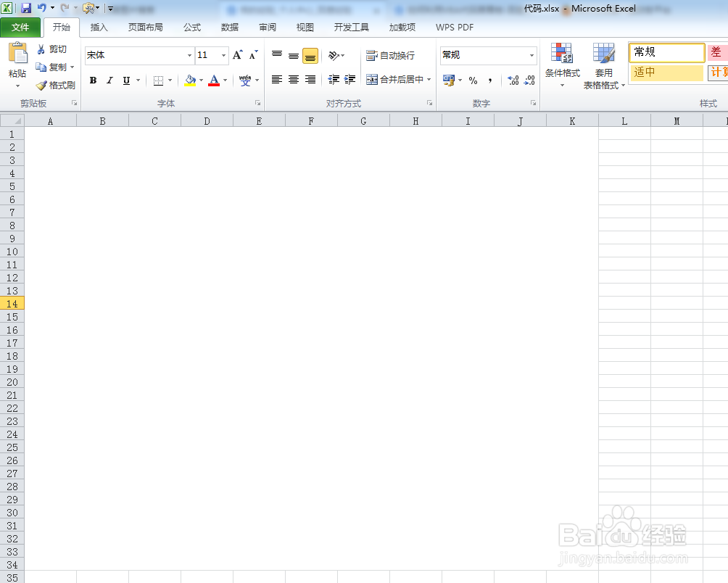The image size is (728, 583).
Task: Click the Paste clipboard icon
Action: [x=17, y=53]
